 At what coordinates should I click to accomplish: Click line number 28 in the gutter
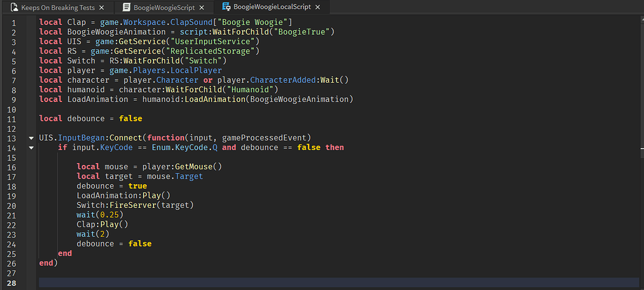[x=11, y=283]
